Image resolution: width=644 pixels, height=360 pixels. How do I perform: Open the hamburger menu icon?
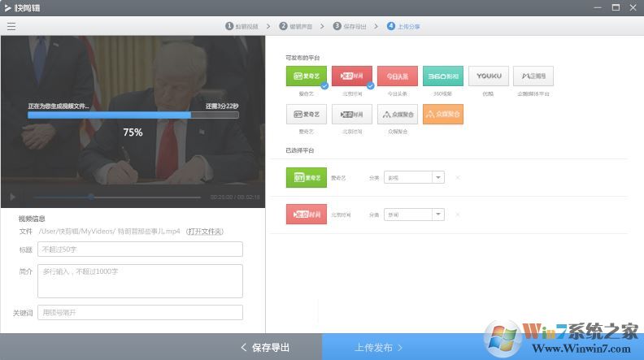(x=11, y=26)
